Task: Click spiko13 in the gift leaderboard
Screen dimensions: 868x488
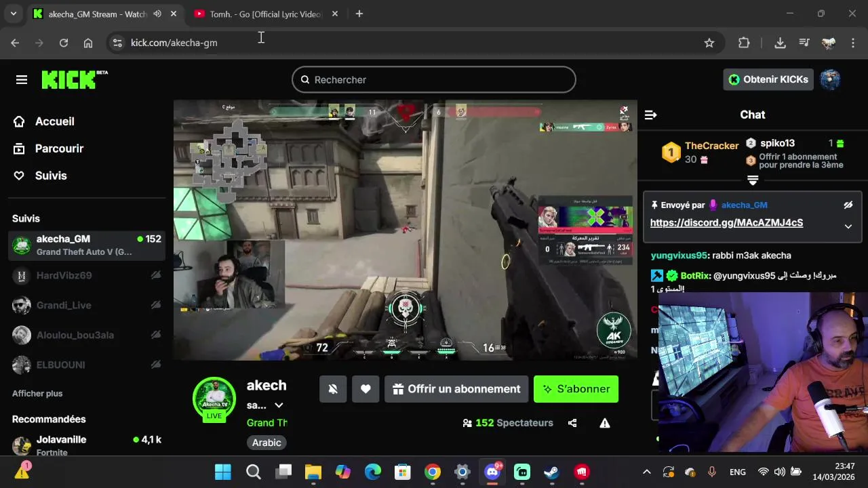Action: 777,143
